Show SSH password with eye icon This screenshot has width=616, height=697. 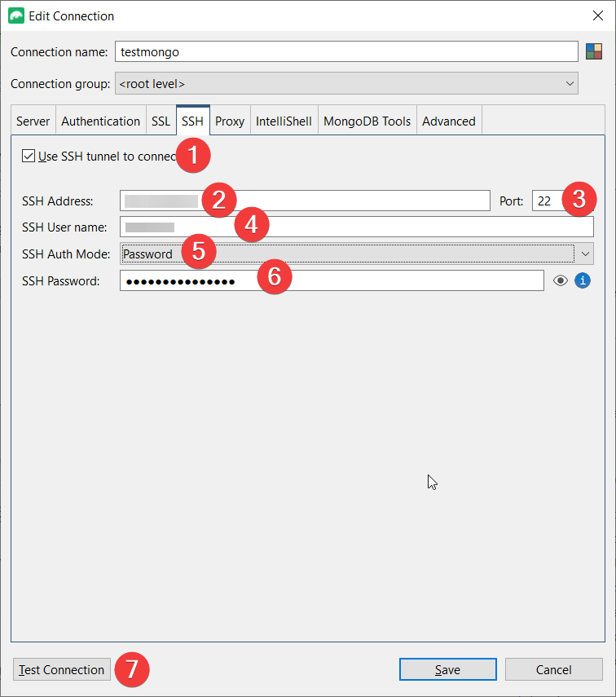tap(561, 281)
